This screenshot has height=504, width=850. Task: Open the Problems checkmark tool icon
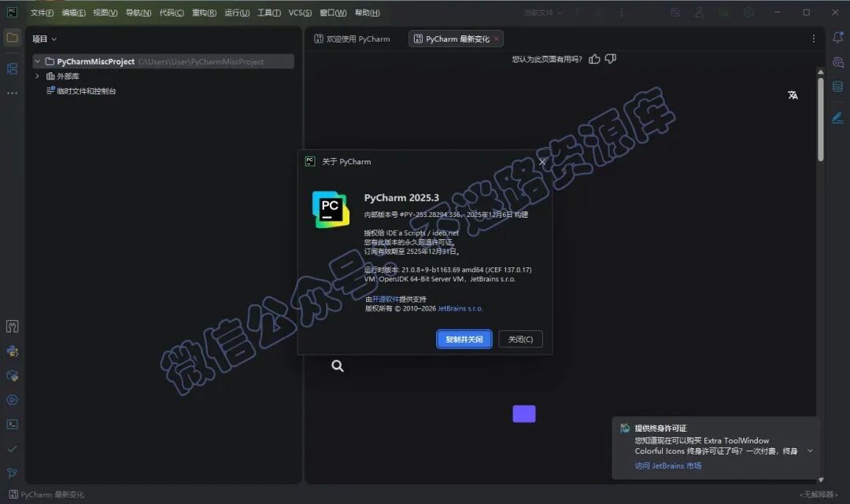point(13,449)
